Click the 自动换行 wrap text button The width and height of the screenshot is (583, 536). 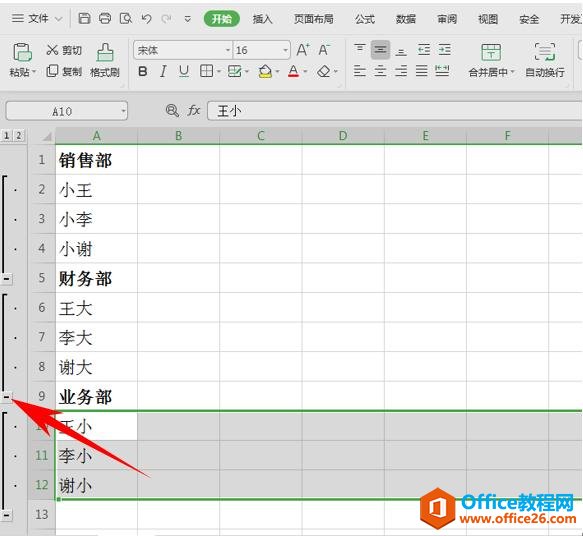point(545,60)
